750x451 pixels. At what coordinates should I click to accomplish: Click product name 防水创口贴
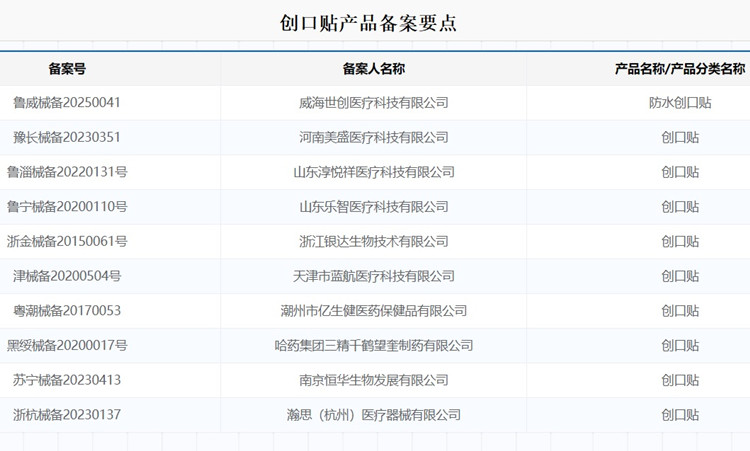click(x=680, y=102)
